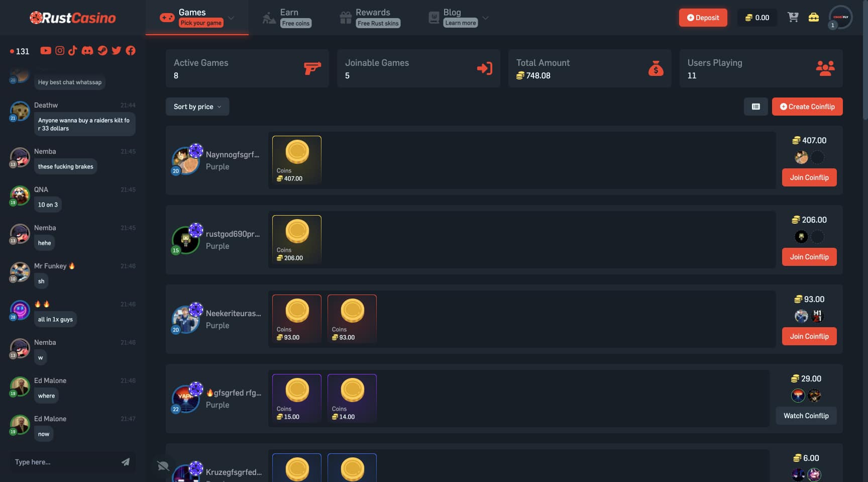Open the Instagram social link
This screenshot has height=482, width=868.
pyautogui.click(x=60, y=51)
